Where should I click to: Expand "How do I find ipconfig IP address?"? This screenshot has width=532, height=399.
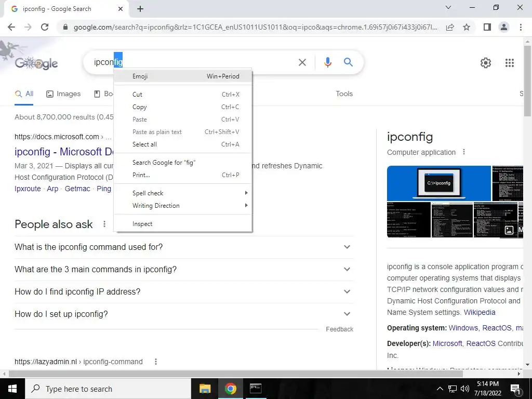coord(184,292)
